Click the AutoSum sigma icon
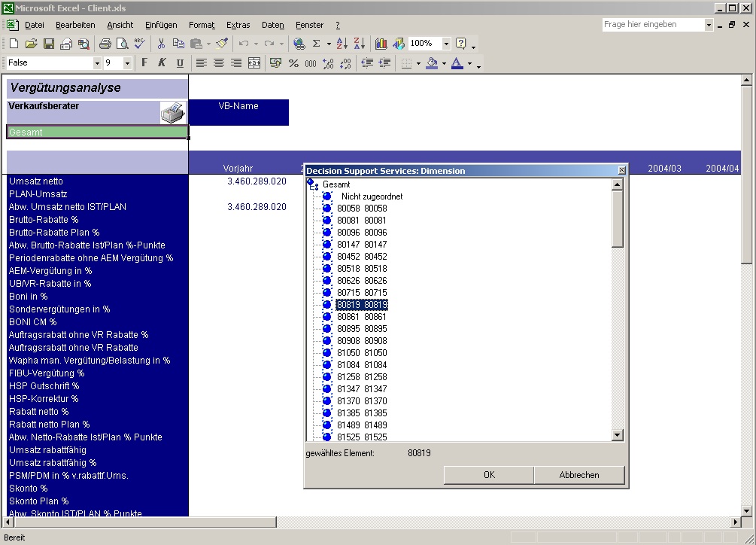The height and width of the screenshot is (545, 756). pyautogui.click(x=317, y=44)
